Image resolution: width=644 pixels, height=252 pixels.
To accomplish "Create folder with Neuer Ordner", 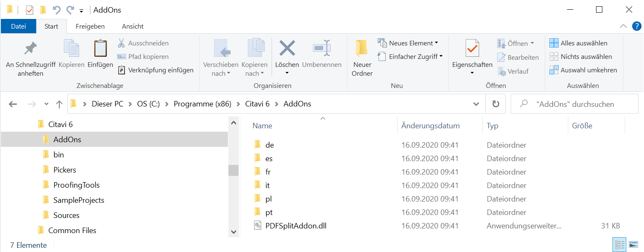I will 362,59.
